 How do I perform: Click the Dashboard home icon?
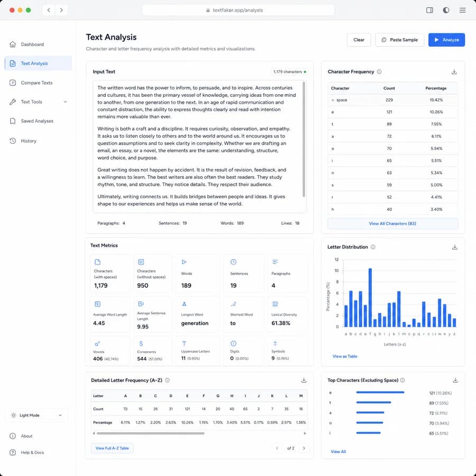point(13,44)
